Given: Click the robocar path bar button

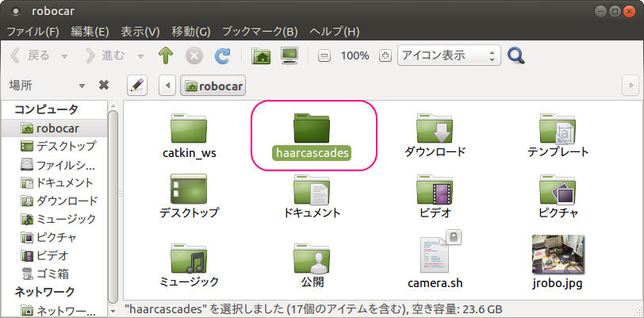Looking at the screenshot, I should (213, 86).
